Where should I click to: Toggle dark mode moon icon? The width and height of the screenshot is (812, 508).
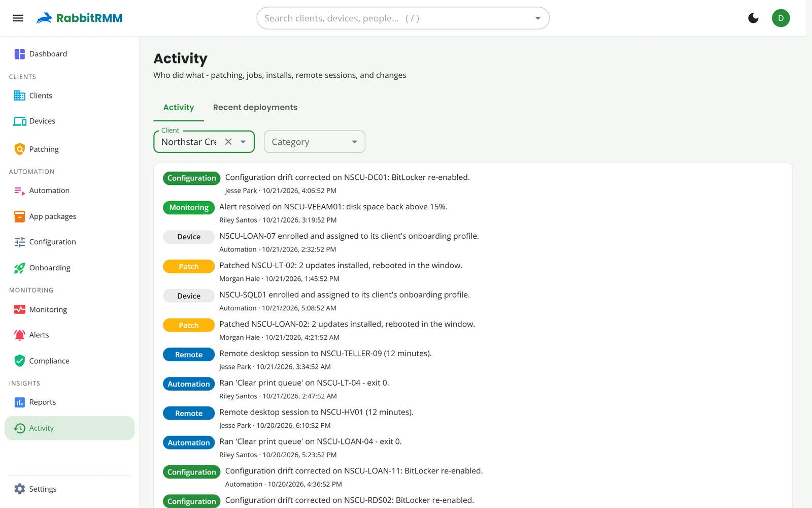click(x=753, y=18)
